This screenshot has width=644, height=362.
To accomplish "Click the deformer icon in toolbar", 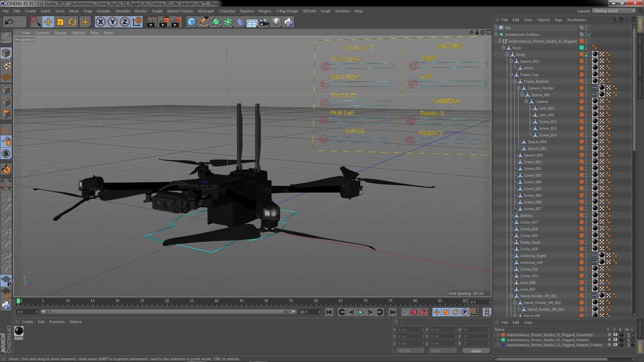I will [240, 22].
